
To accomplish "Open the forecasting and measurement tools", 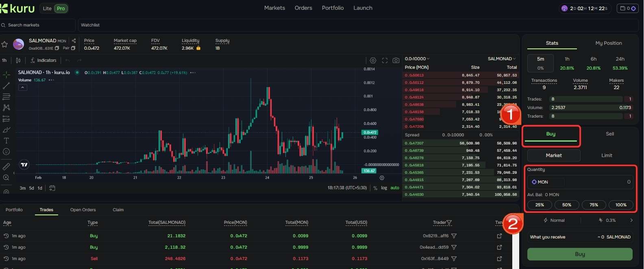I will click(6, 119).
